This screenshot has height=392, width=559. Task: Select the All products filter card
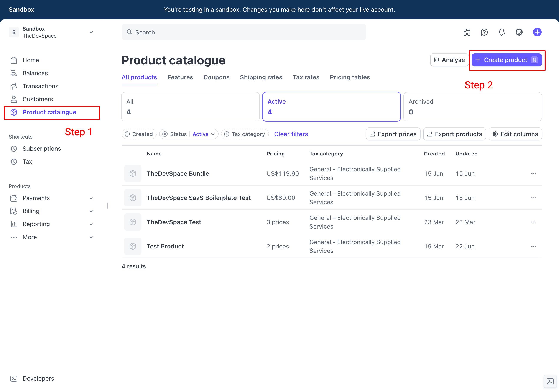click(190, 107)
